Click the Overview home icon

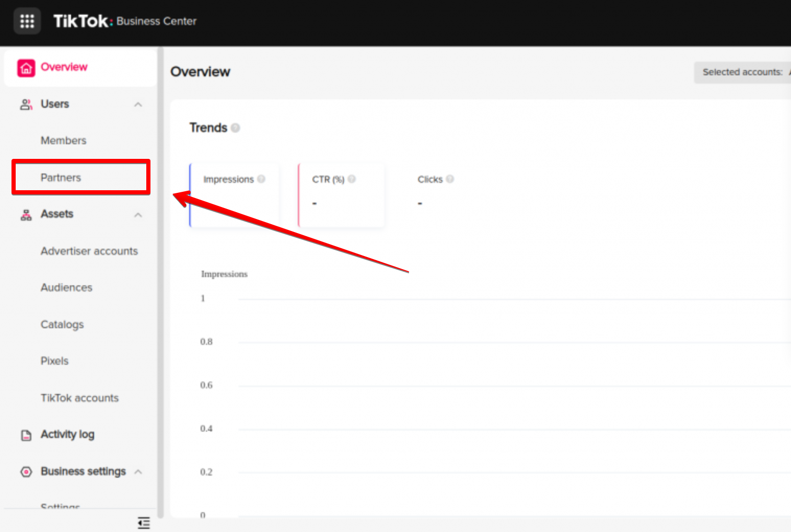[x=26, y=68]
